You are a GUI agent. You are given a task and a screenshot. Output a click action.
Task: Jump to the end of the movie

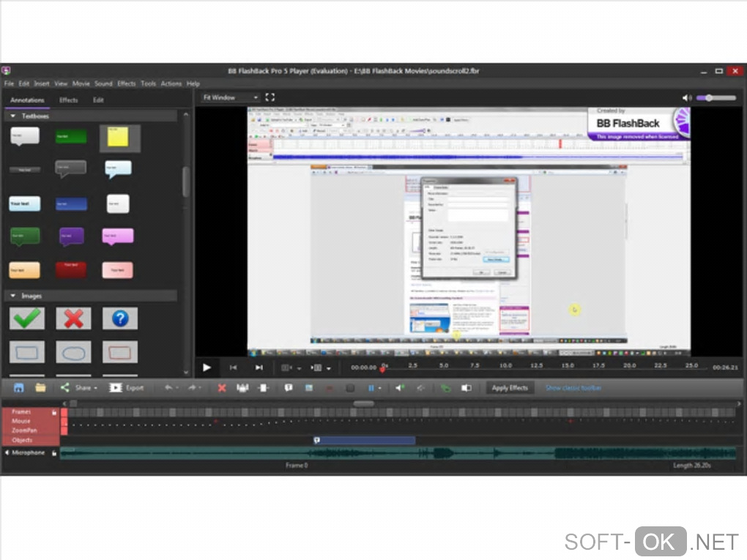[259, 367]
